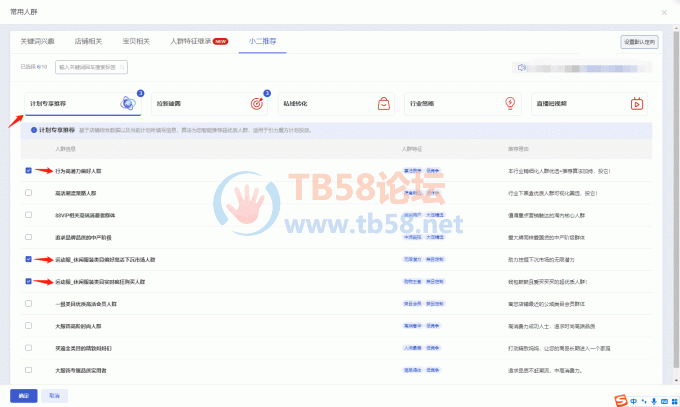Viewport: 680px width, 407px height.
Task: Toggle the 中 Chinese input mode icon
Action: click(x=634, y=401)
